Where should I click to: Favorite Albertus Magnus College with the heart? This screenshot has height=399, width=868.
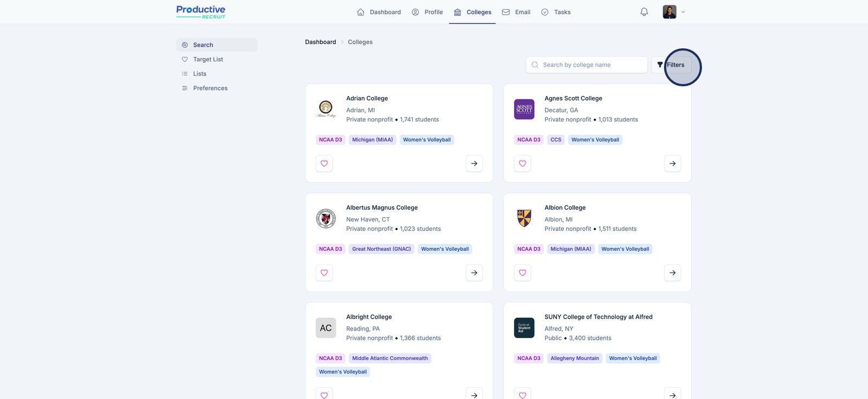point(324,273)
